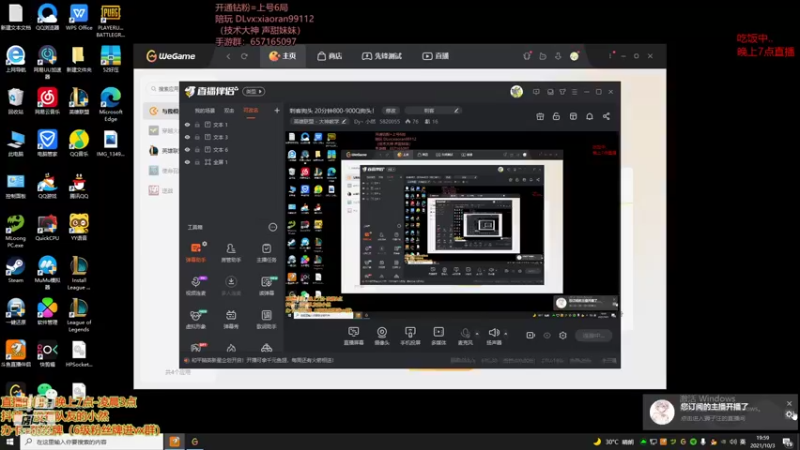Open the Windows Start button
800x450 pixels.
coord(9,442)
